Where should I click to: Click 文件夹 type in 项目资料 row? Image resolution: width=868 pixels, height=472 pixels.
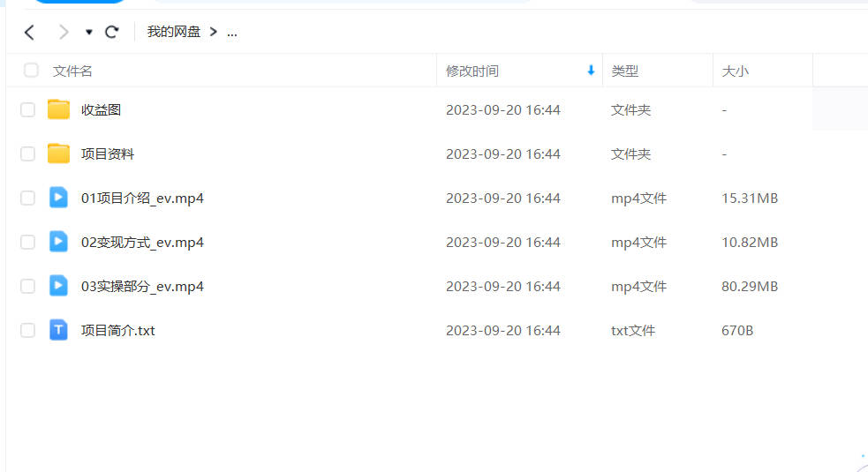631,154
